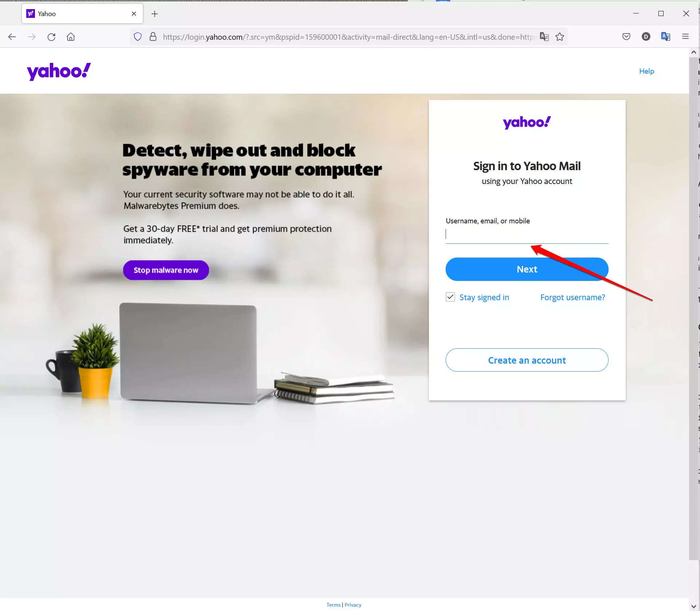Click the Yahoo logo icon in header

click(x=58, y=71)
